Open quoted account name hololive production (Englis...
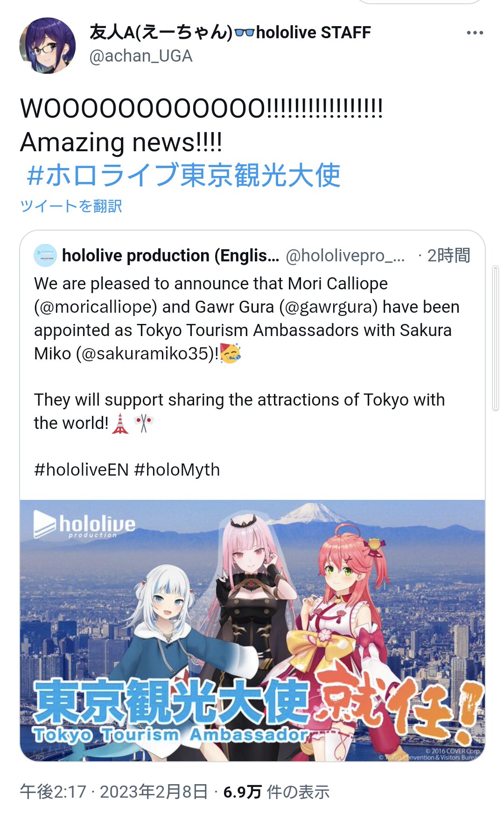504x821 pixels. pyautogui.click(x=171, y=255)
